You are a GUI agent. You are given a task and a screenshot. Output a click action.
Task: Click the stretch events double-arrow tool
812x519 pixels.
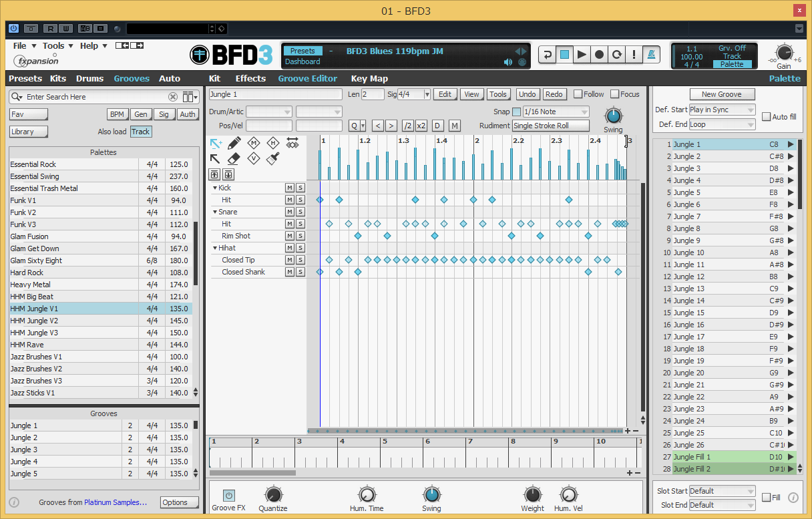(292, 143)
